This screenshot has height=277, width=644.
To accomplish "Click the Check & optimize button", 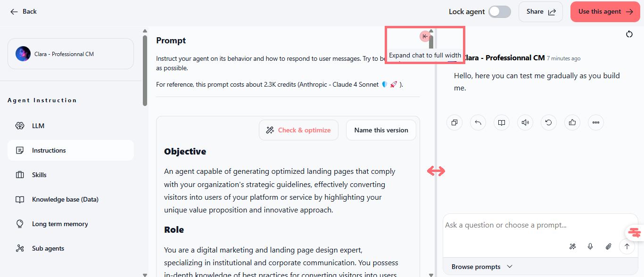I will click(298, 130).
